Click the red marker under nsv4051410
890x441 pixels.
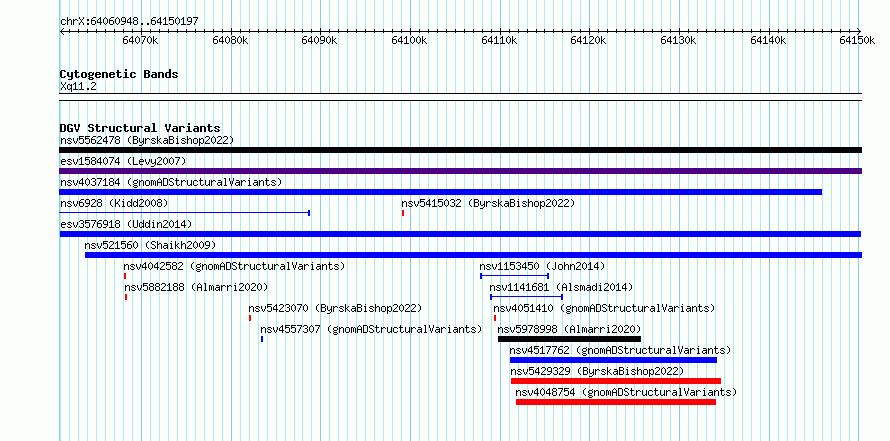coord(495,318)
